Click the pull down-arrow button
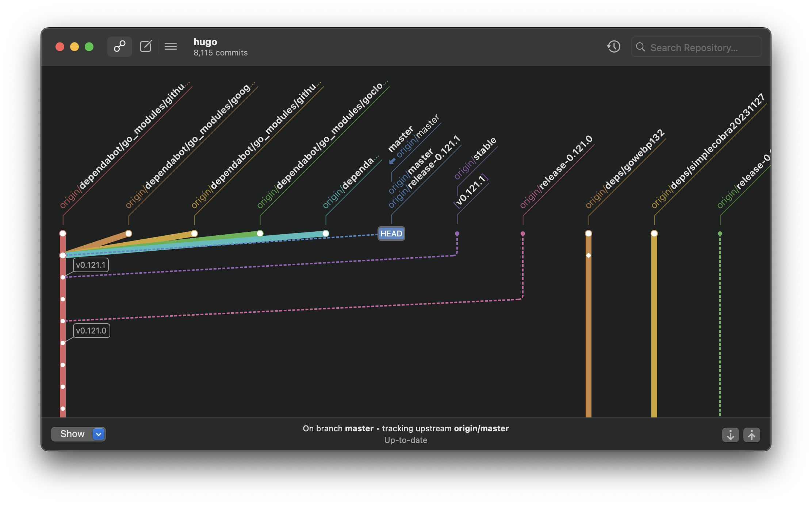Viewport: 812px width, 505px height. point(730,435)
